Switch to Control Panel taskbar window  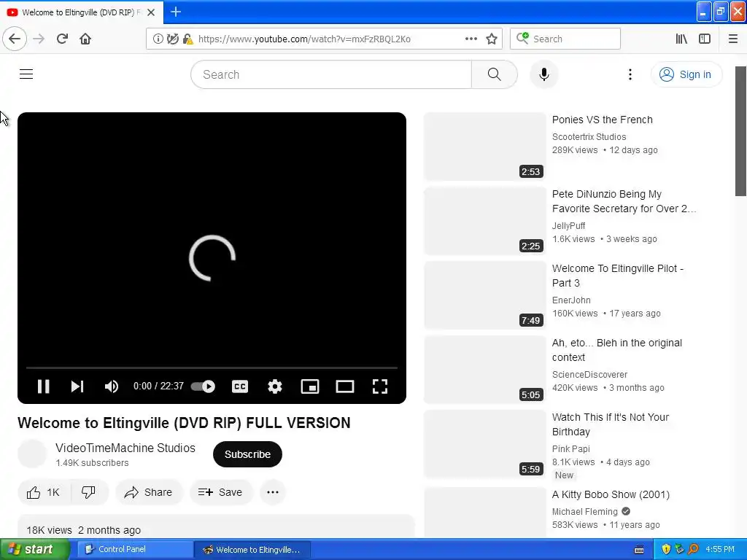click(136, 550)
